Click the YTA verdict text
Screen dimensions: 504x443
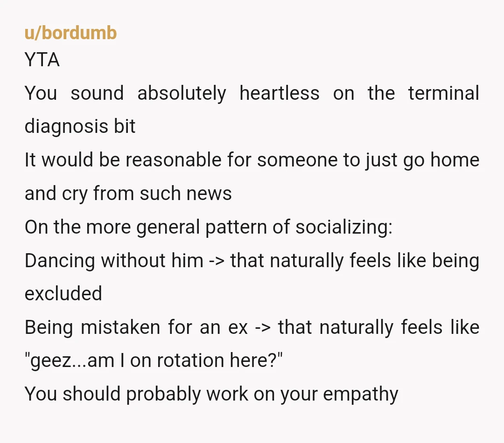click(x=42, y=60)
